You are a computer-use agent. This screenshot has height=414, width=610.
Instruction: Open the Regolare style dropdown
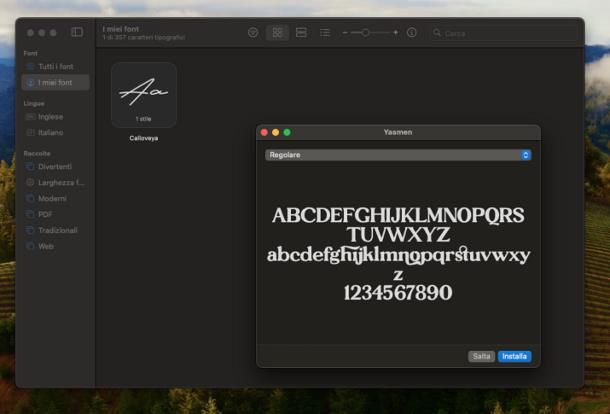pos(398,155)
